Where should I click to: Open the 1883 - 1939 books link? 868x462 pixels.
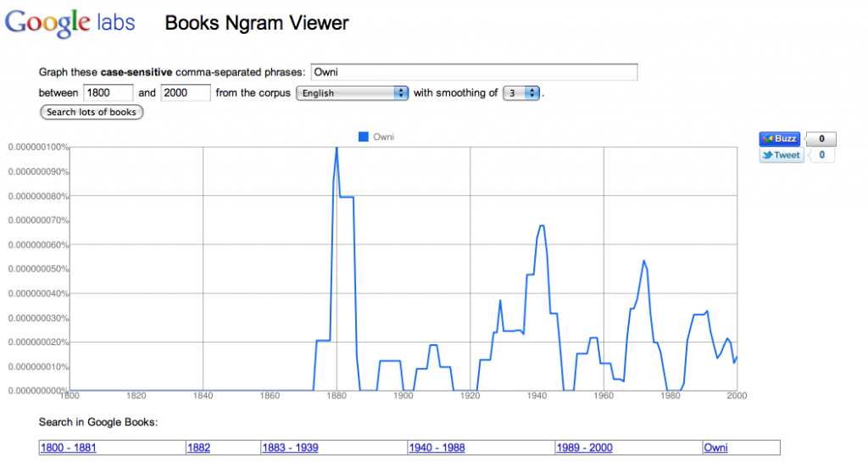tap(290, 448)
